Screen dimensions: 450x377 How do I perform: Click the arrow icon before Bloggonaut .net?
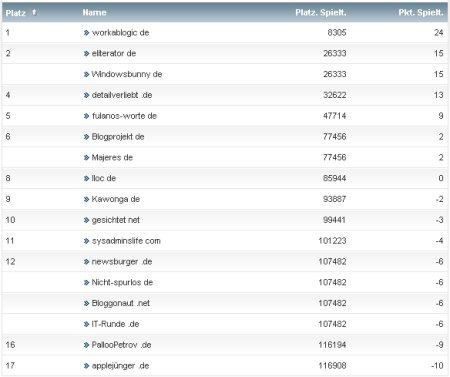[86, 303]
